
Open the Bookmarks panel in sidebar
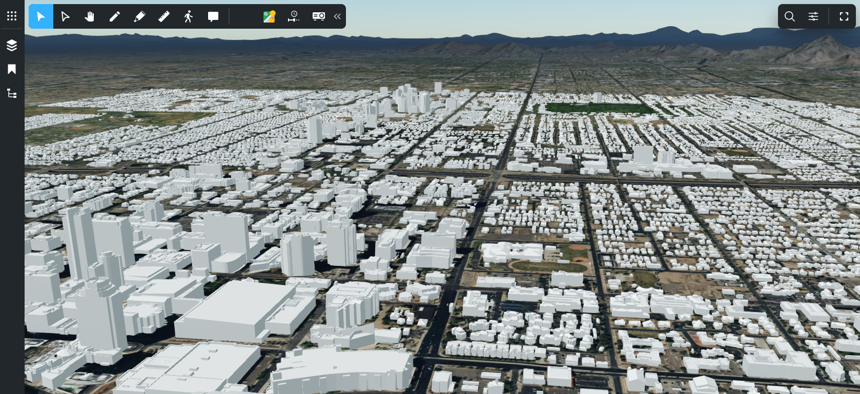coord(12,69)
